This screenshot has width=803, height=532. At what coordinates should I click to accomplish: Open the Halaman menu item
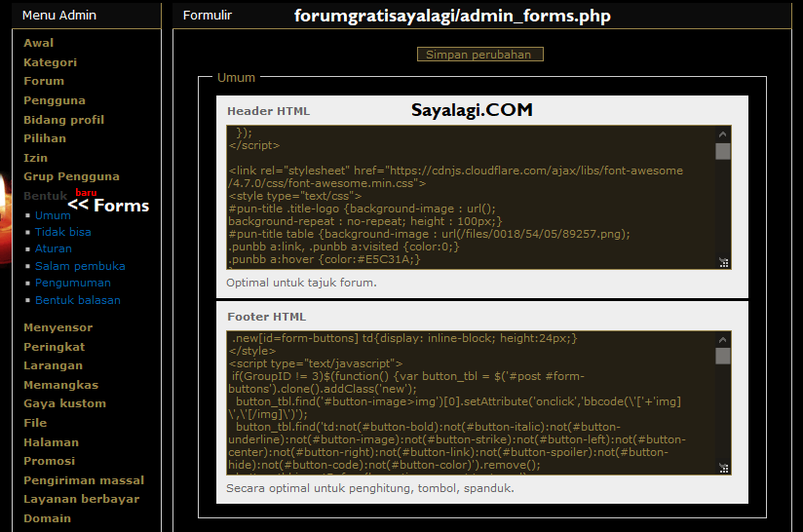(x=52, y=442)
